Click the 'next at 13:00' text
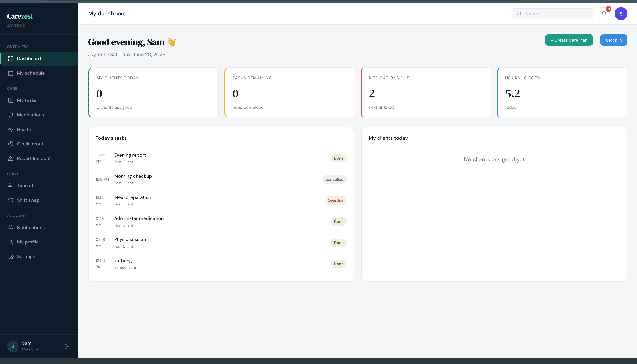Image resolution: width=637 pixels, height=364 pixels. pos(381,107)
